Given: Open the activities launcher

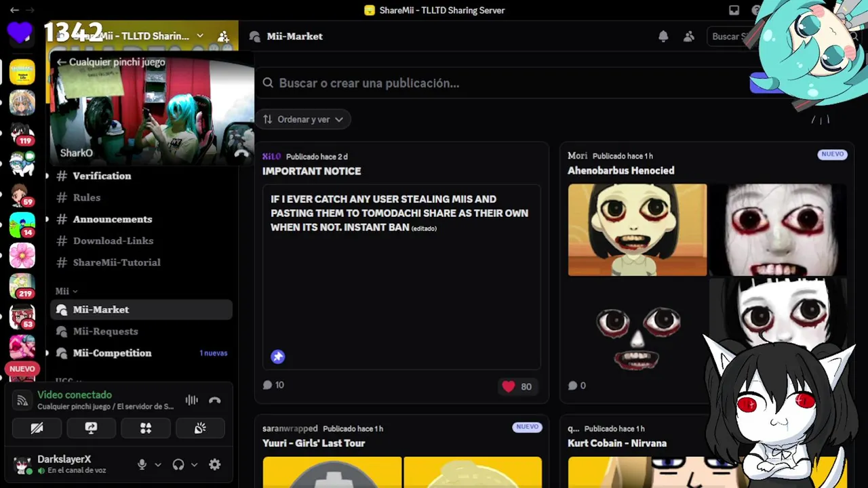Looking at the screenshot, I should coord(146,428).
